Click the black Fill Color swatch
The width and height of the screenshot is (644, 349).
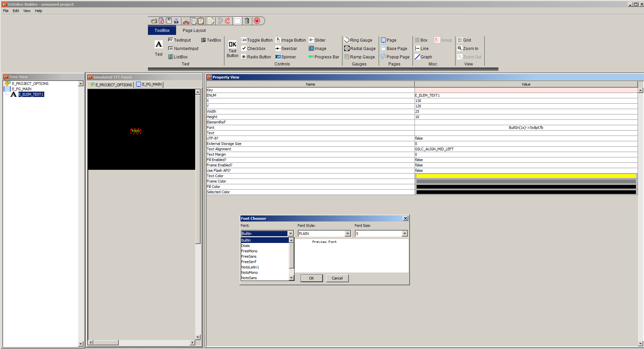[526, 187]
